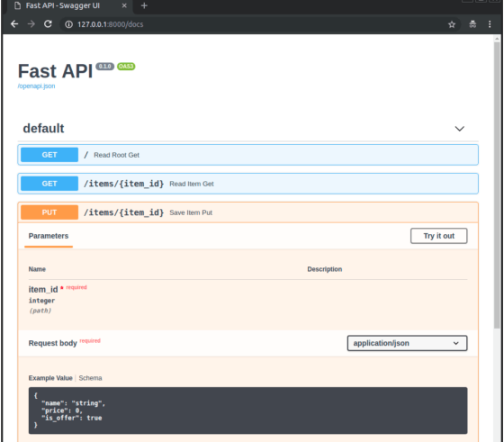This screenshot has width=504, height=442.
Task: Click the page vertical scrollbar
Action: (x=497, y=185)
